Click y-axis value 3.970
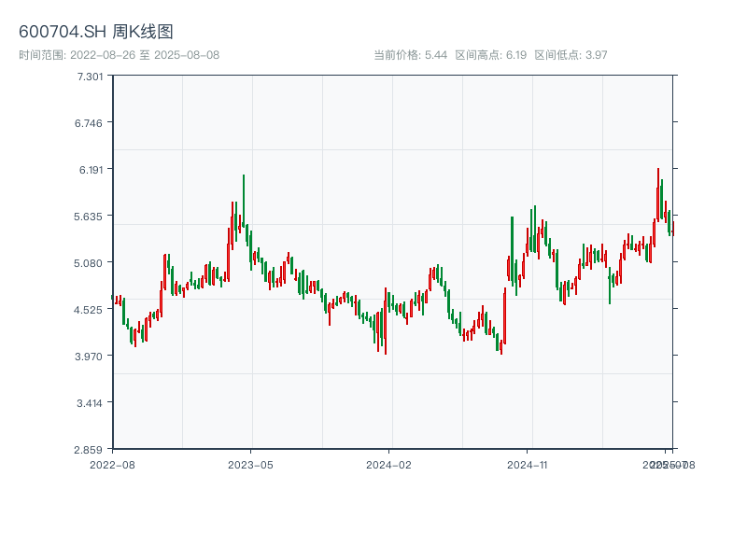The image size is (747, 560). click(x=89, y=357)
